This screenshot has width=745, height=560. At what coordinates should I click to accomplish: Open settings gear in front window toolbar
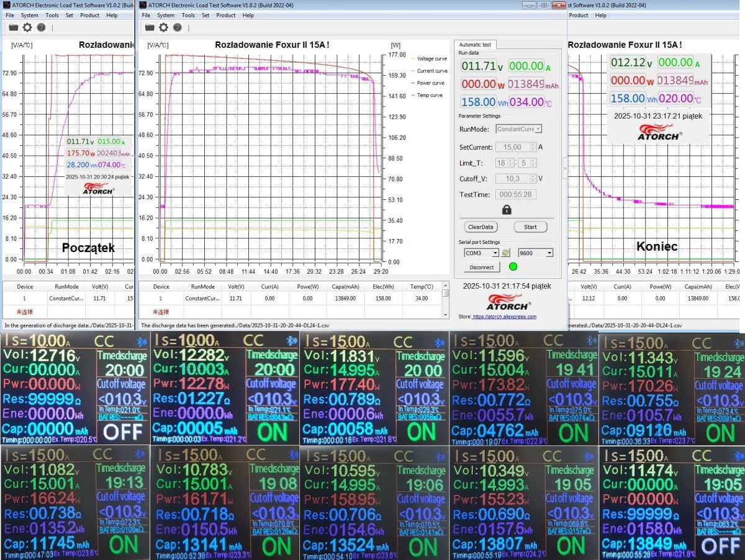pyautogui.click(x=163, y=27)
